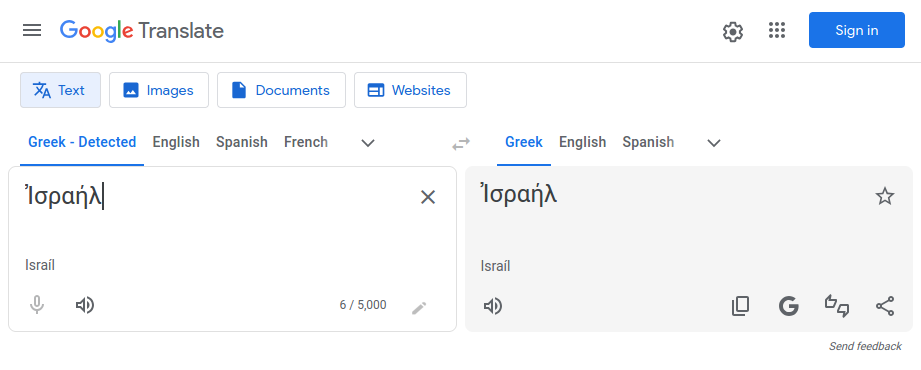This screenshot has width=921, height=370.
Task: Share the translation
Action: coord(885,306)
